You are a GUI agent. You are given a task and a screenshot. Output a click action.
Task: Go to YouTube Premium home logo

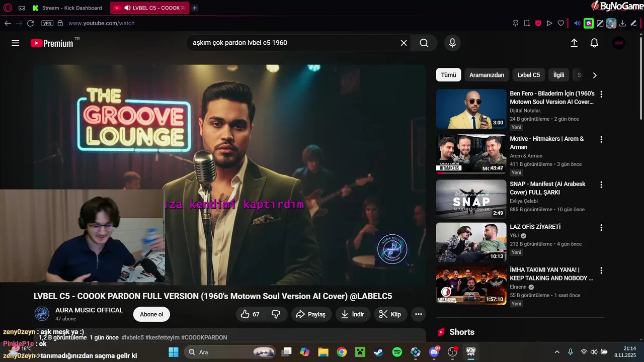tap(52, 43)
